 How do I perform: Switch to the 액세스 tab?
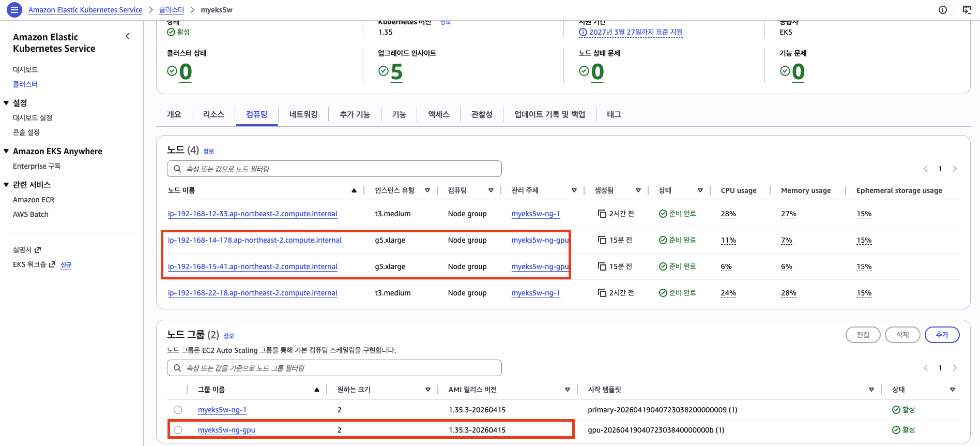point(439,114)
